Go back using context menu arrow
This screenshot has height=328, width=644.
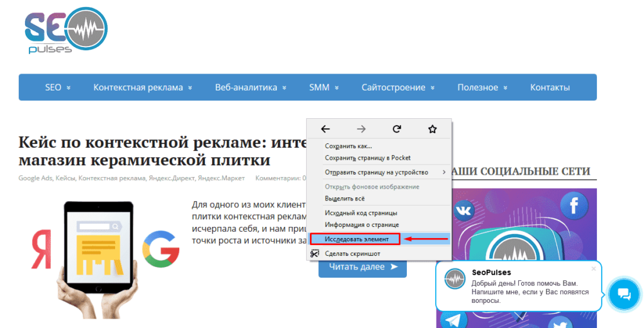click(x=325, y=129)
